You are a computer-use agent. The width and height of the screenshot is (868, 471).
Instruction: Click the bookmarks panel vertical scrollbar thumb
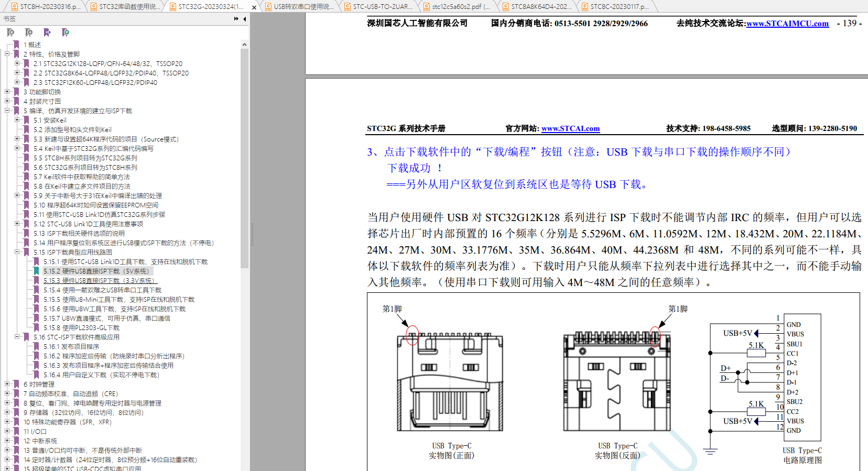(244, 159)
